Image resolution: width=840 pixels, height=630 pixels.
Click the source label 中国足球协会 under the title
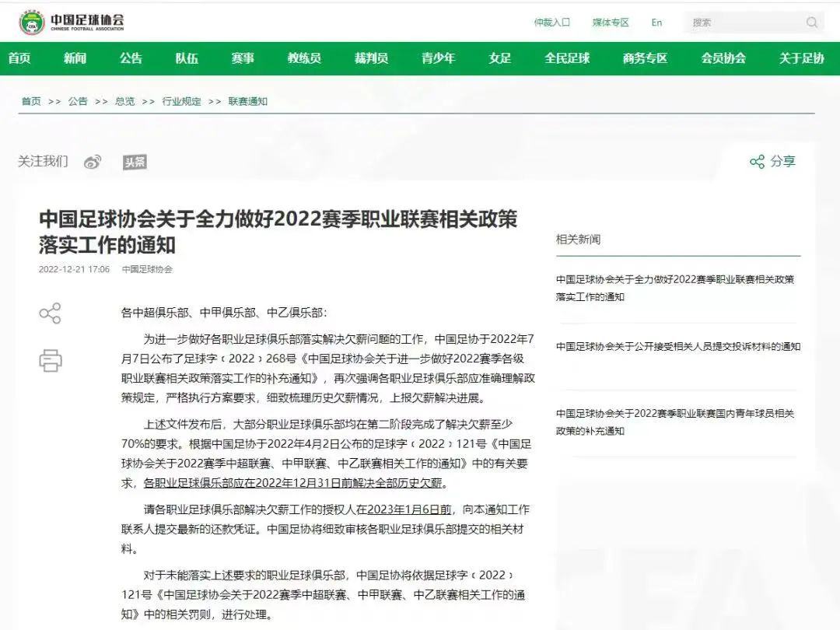coord(147,269)
